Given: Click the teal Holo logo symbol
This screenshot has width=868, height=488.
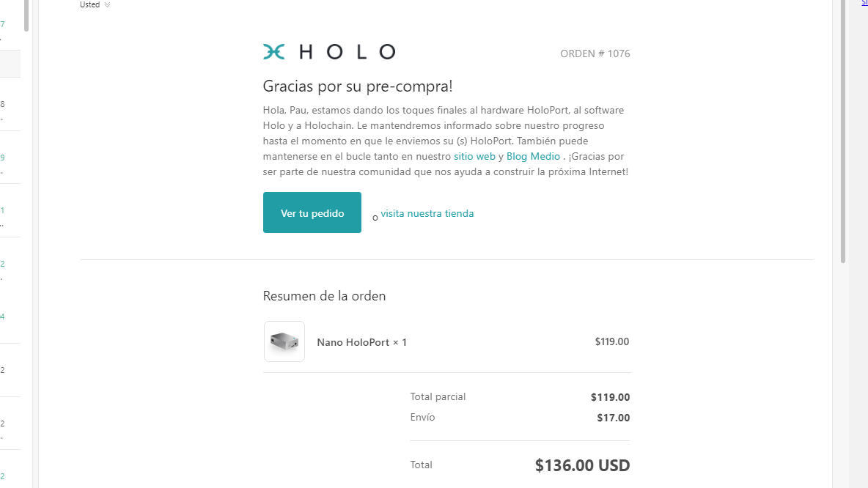Looking at the screenshot, I should pyautogui.click(x=273, y=51).
